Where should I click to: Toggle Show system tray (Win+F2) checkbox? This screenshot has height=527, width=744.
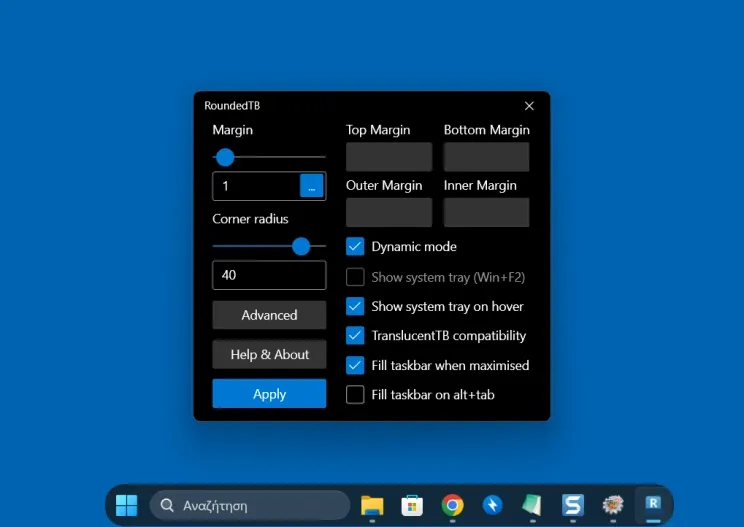[x=355, y=277]
